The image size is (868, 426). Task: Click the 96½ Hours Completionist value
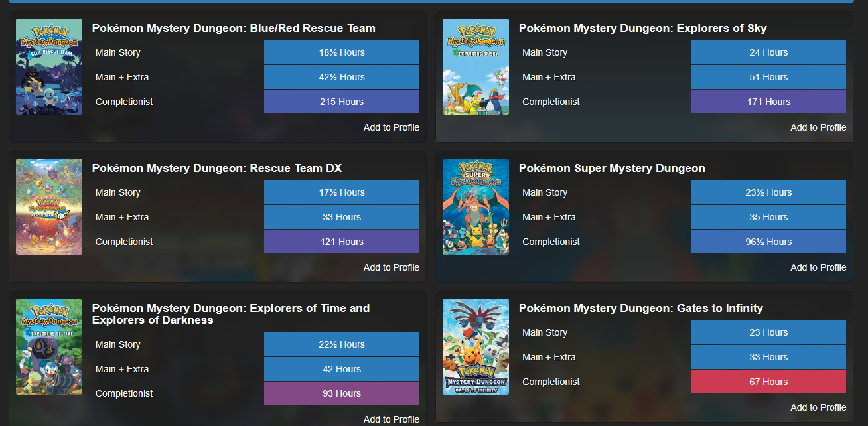point(768,242)
